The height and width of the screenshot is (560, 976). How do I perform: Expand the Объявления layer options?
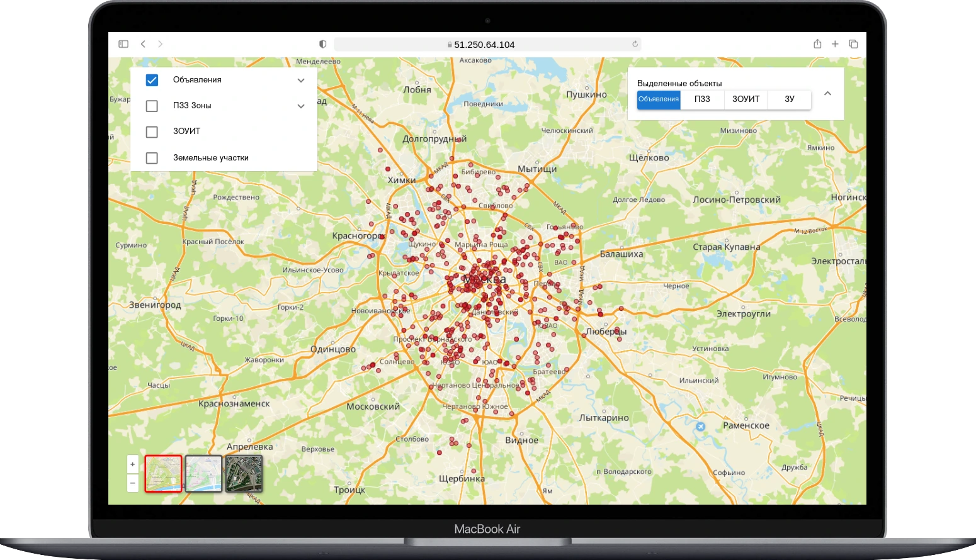[301, 81]
